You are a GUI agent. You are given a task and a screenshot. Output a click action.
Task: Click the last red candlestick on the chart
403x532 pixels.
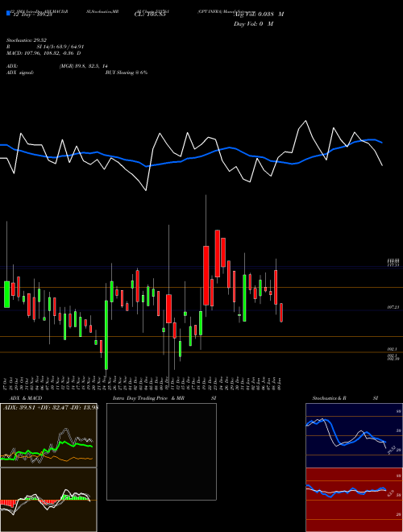pos(280,313)
